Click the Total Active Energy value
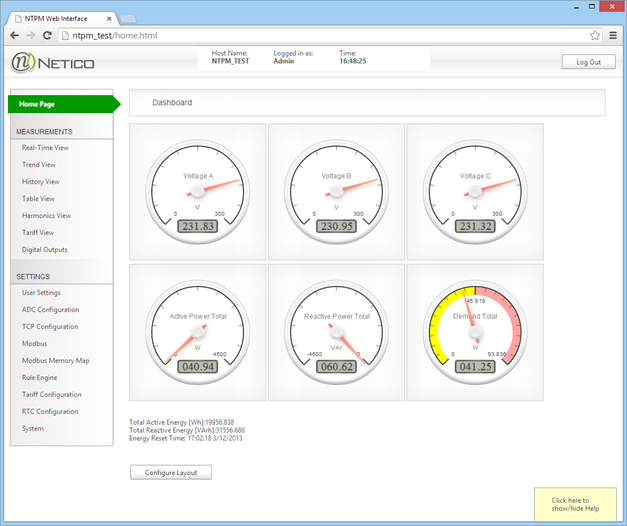 [x=220, y=422]
